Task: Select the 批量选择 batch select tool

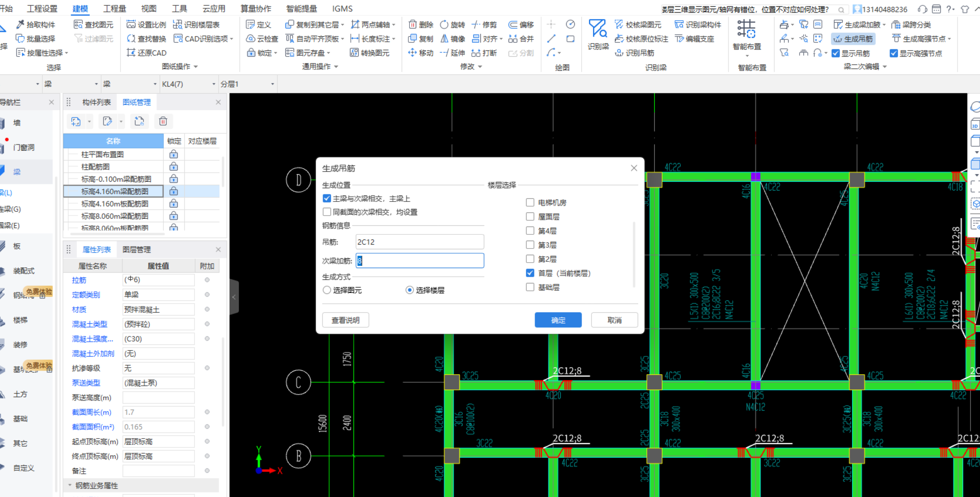Action: pyautogui.click(x=36, y=39)
